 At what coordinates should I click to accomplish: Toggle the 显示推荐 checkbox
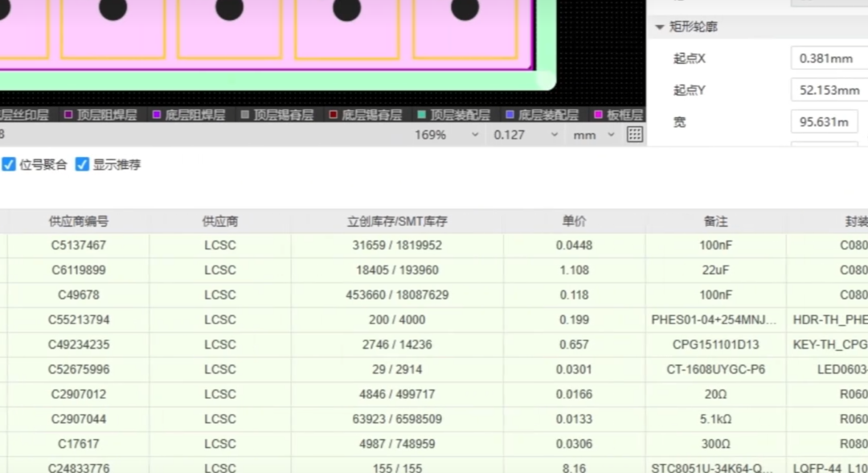82,164
